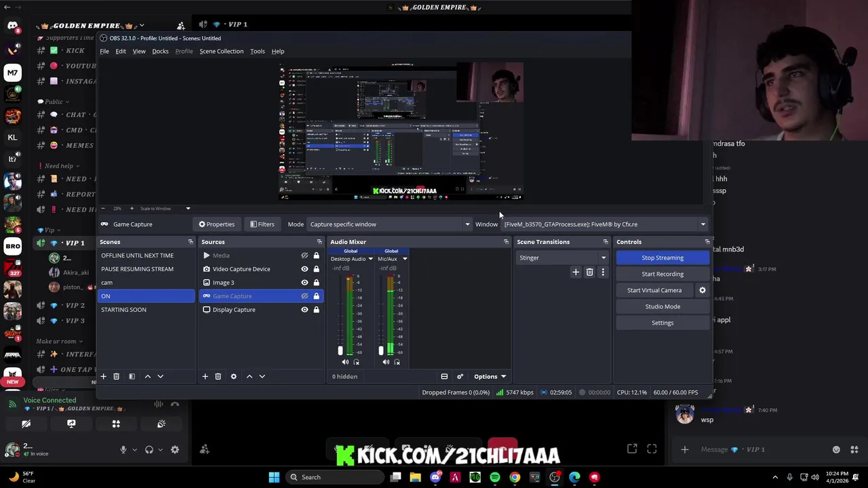
Task: Open scene filters icon in Scenes panel
Action: [132, 376]
